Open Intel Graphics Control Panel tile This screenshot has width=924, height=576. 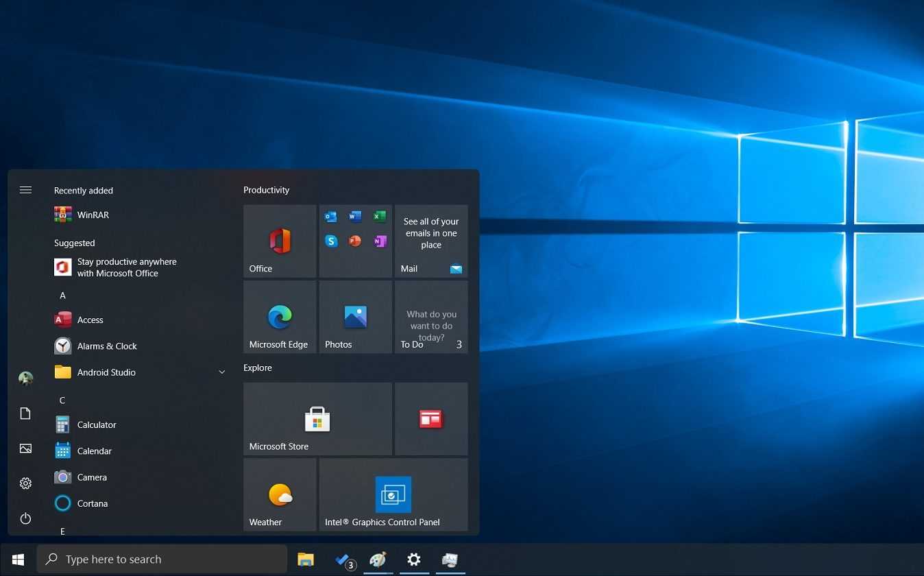(393, 494)
